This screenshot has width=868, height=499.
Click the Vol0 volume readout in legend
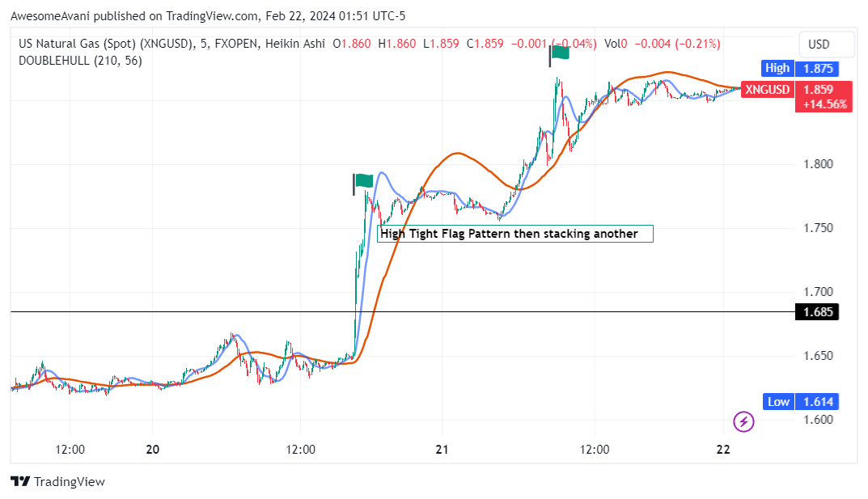pos(616,44)
